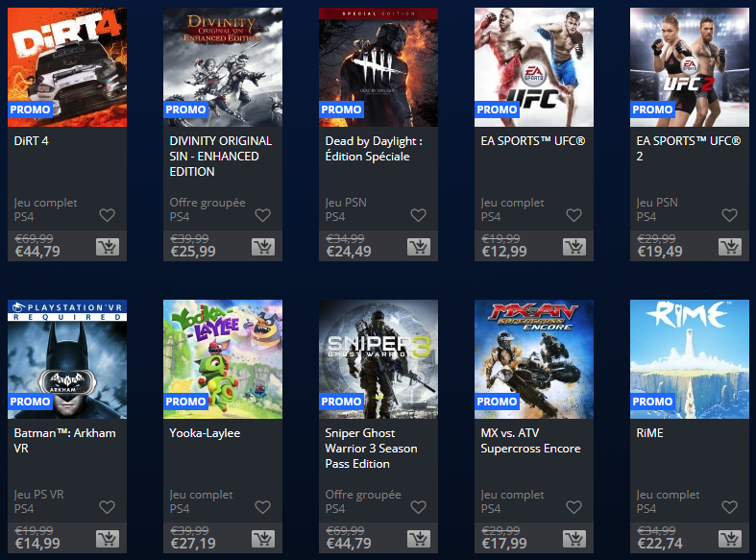The height and width of the screenshot is (560, 756).
Task: Click the PROMO badge on Divinity cover
Action: coord(185,110)
